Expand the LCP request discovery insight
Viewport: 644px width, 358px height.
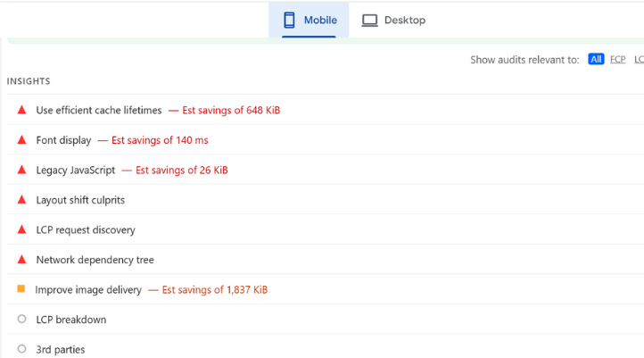tap(86, 230)
